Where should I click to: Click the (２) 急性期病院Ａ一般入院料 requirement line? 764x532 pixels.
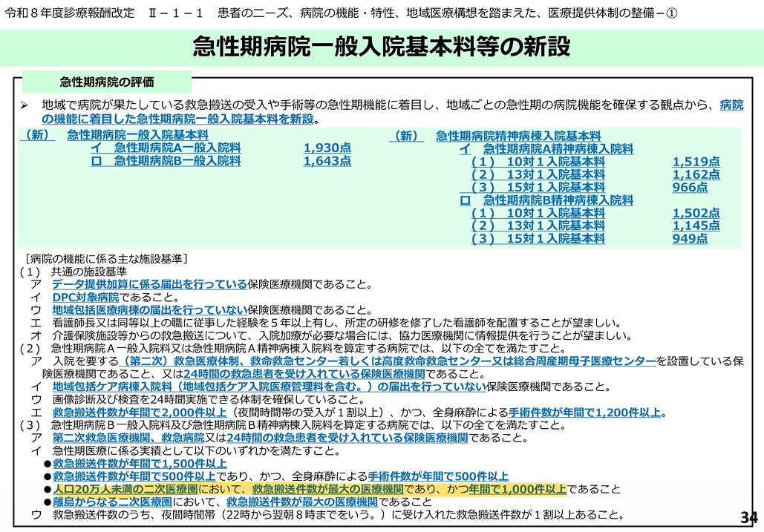click(x=293, y=349)
